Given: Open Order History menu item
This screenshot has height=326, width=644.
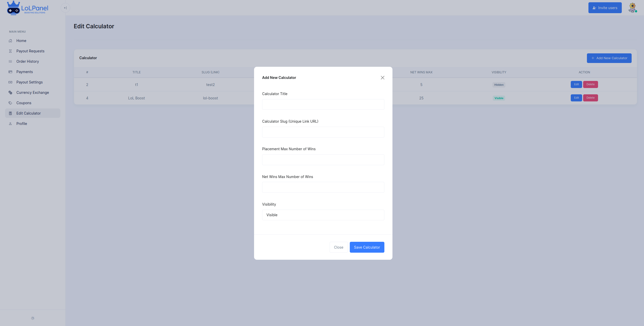Looking at the screenshot, I should [28, 61].
